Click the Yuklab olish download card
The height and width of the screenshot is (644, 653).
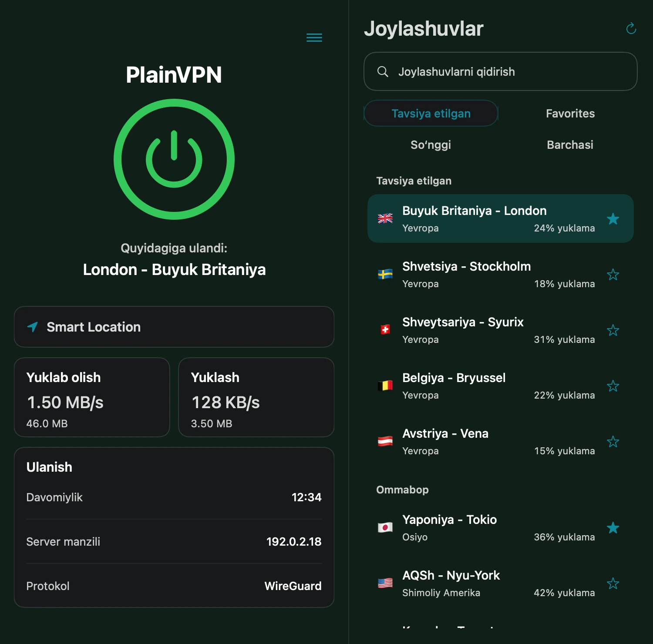92,397
